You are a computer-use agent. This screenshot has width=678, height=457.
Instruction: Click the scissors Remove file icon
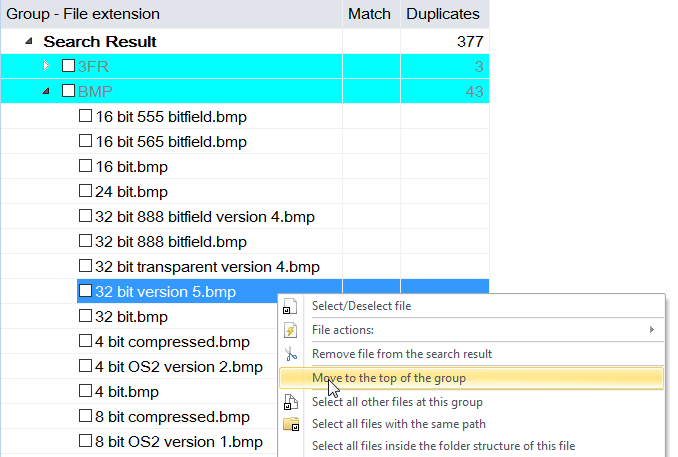click(291, 354)
